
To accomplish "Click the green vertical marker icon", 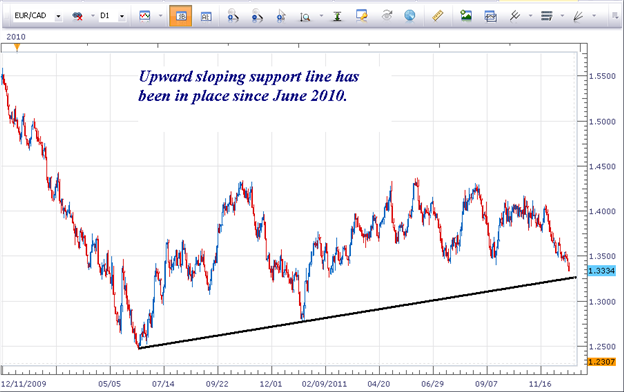I will (337, 16).
